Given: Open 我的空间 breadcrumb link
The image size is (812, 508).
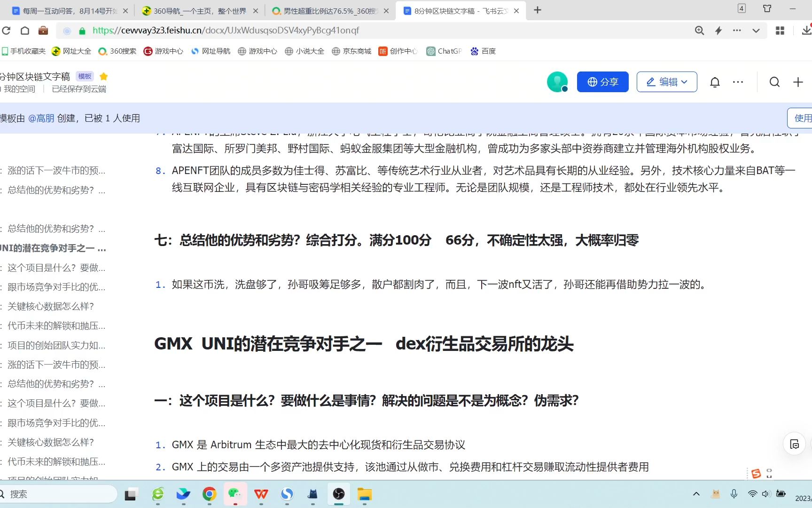Looking at the screenshot, I should [19, 89].
